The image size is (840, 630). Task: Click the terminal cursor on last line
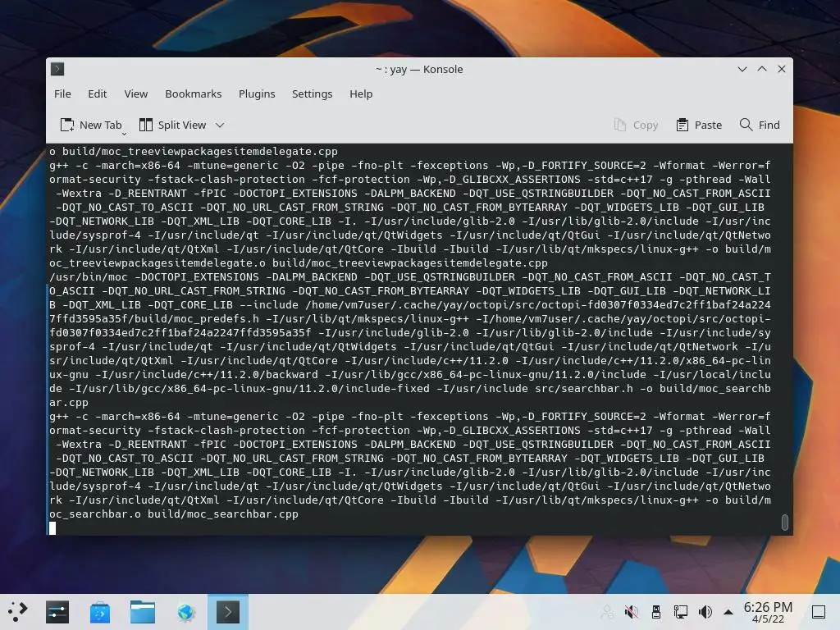pos(52,528)
